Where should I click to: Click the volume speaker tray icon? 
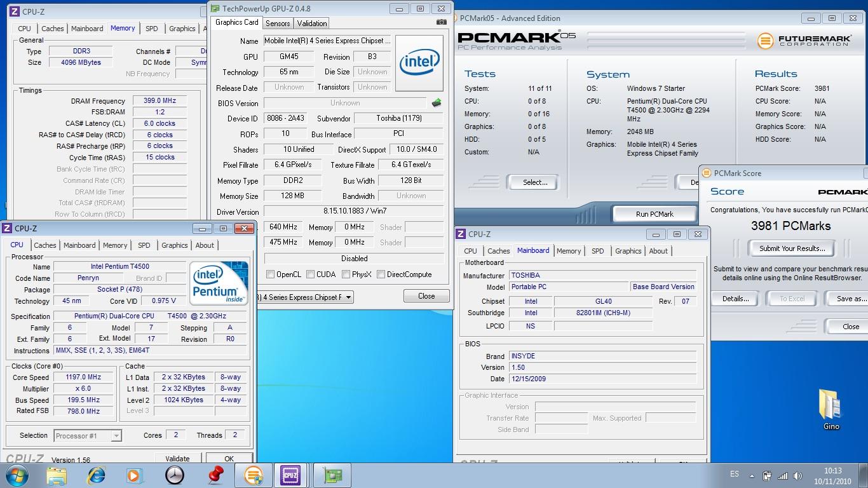798,475
